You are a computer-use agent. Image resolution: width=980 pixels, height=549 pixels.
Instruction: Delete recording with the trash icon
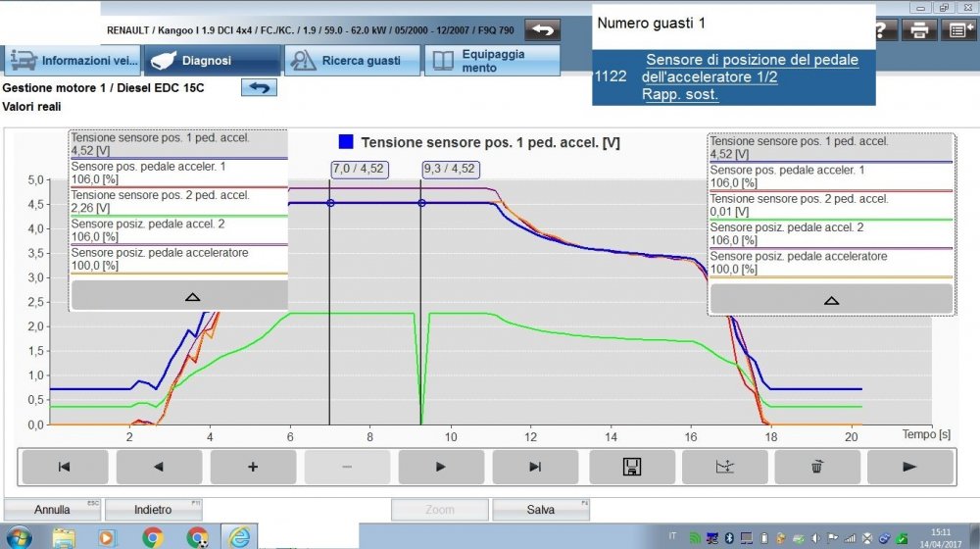coord(816,467)
